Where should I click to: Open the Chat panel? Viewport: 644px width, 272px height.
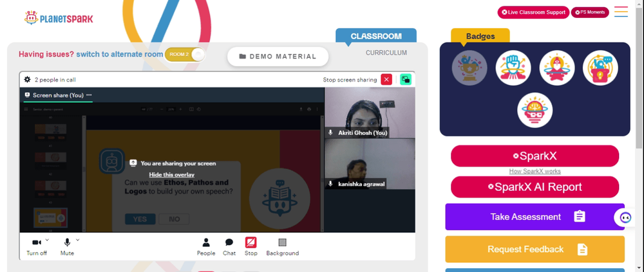pyautogui.click(x=229, y=247)
